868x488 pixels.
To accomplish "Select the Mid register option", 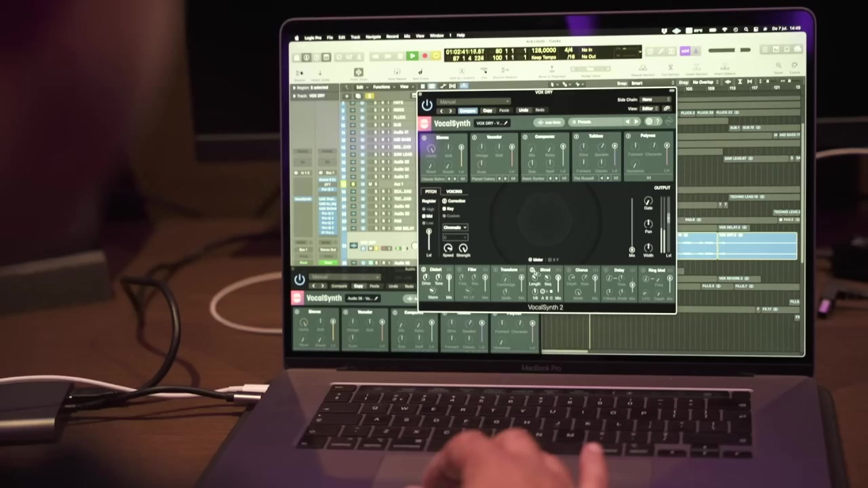I will click(427, 216).
